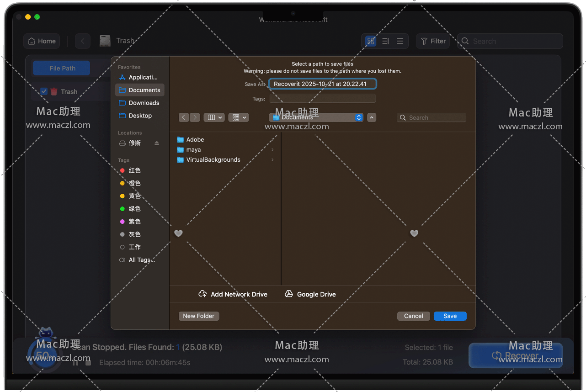The height and width of the screenshot is (392, 586).
Task: Pause the scan
Action: 75,362
